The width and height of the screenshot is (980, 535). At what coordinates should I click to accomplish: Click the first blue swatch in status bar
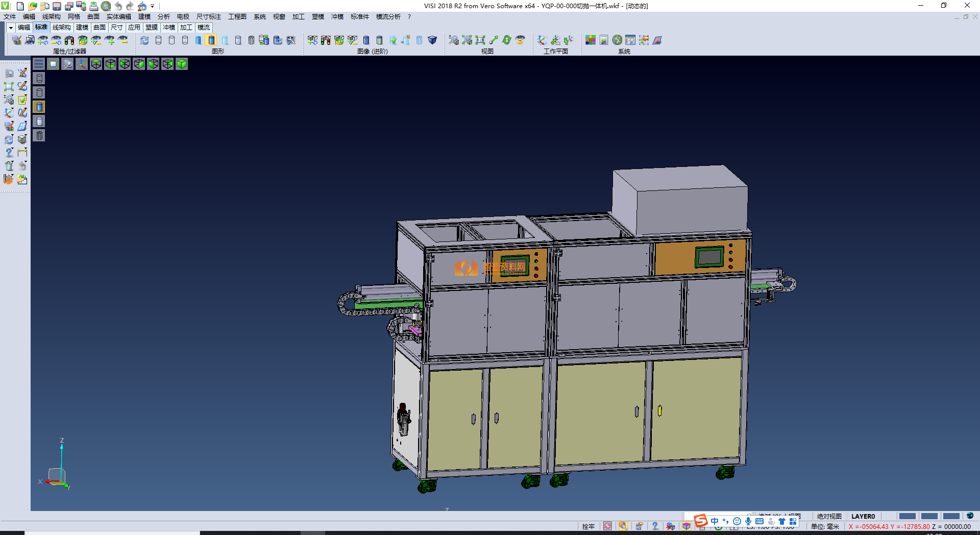907,516
